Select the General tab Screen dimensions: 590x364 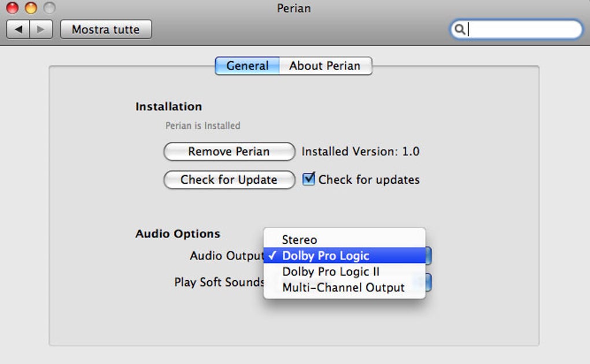[x=248, y=66]
